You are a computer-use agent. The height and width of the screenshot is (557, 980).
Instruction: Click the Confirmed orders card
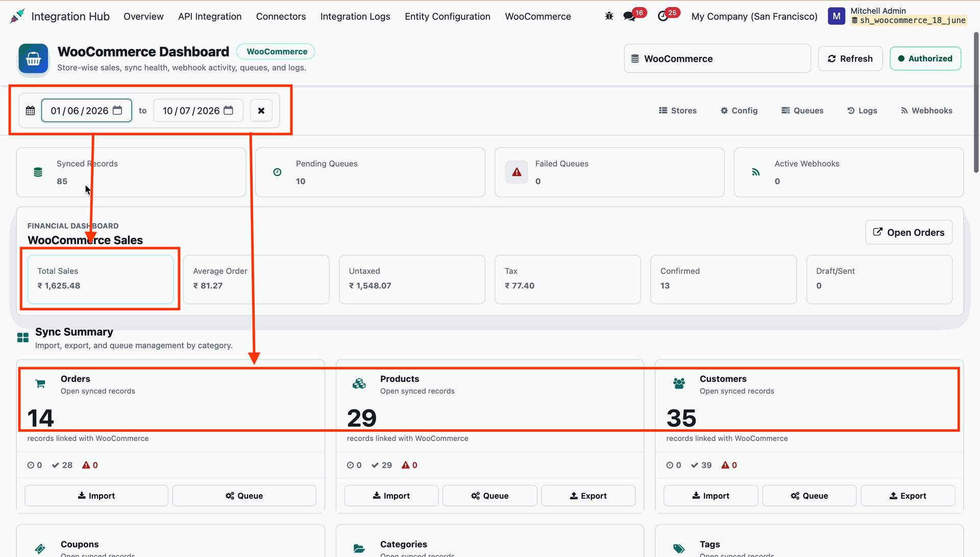point(723,279)
